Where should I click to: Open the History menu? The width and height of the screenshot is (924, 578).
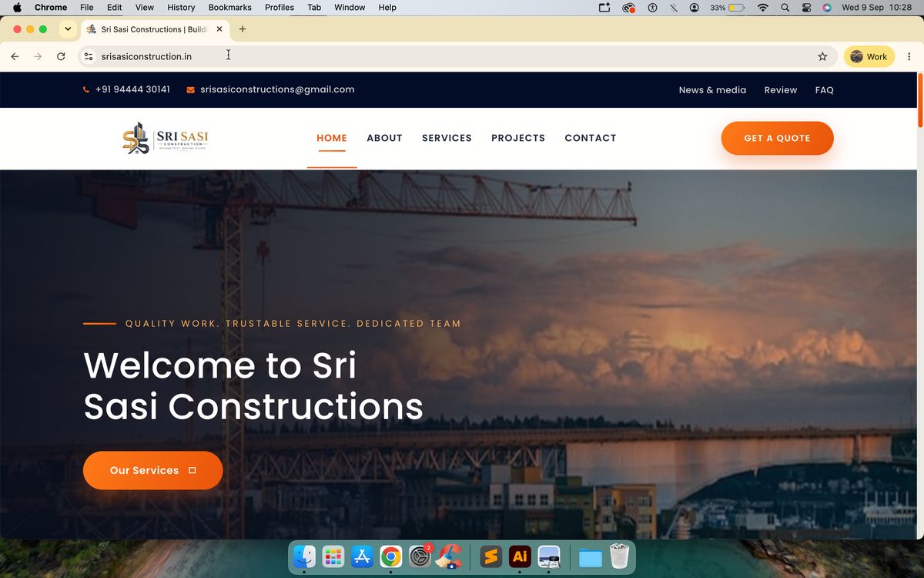pos(181,7)
